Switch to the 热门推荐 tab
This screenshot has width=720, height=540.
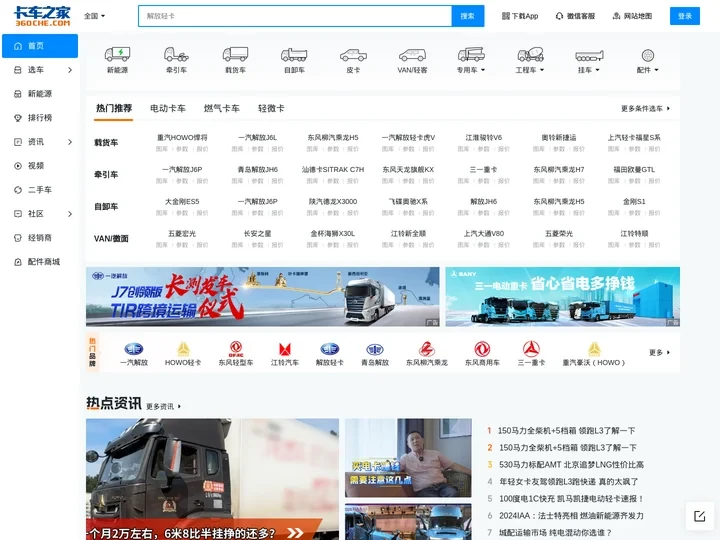pos(113,108)
